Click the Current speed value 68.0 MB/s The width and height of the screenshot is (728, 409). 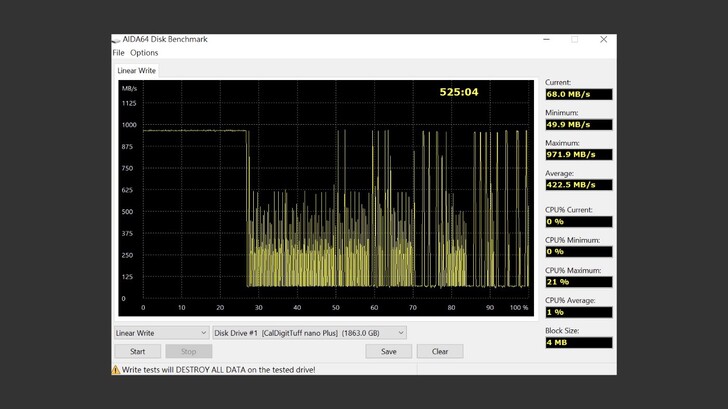point(578,94)
